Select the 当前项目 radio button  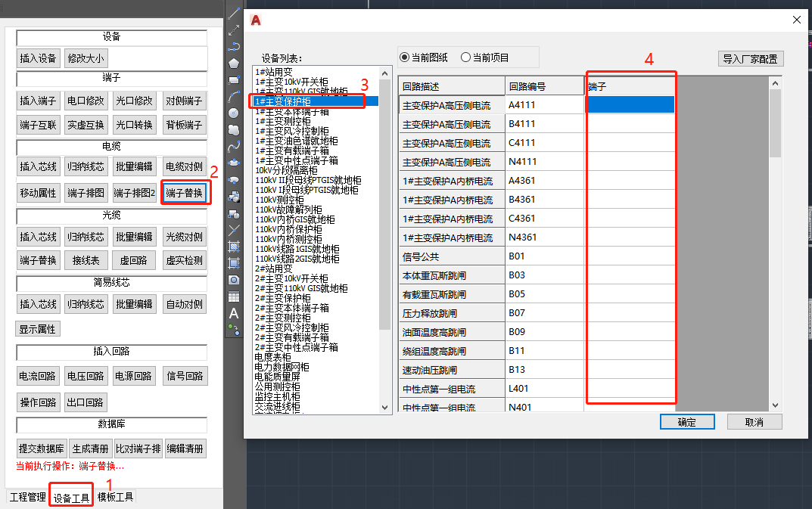point(465,57)
